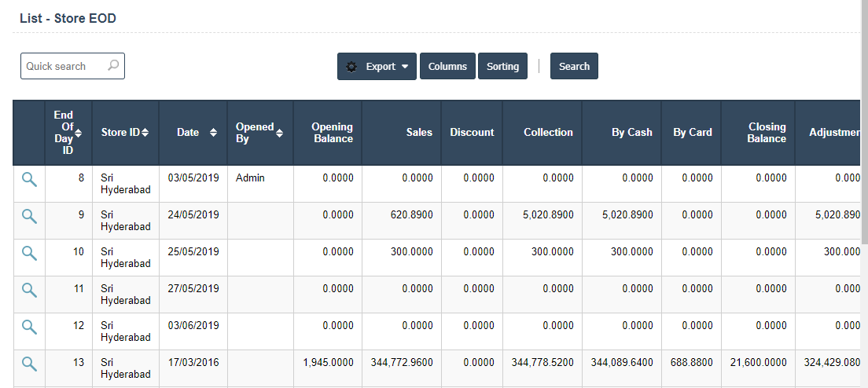Open record 12 via magnifier icon
The image size is (868, 388).
pyautogui.click(x=29, y=327)
